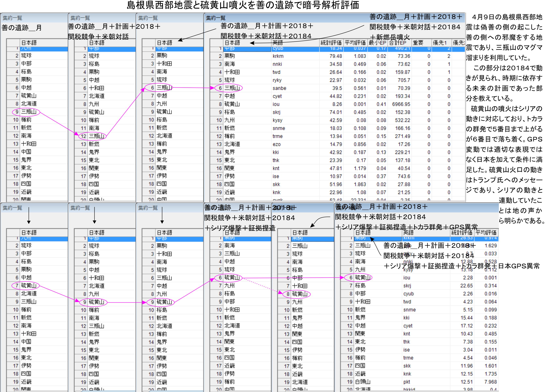The width and height of the screenshot is (549, 392).
Task: Click the 合計EP column header
Action: 398,43
